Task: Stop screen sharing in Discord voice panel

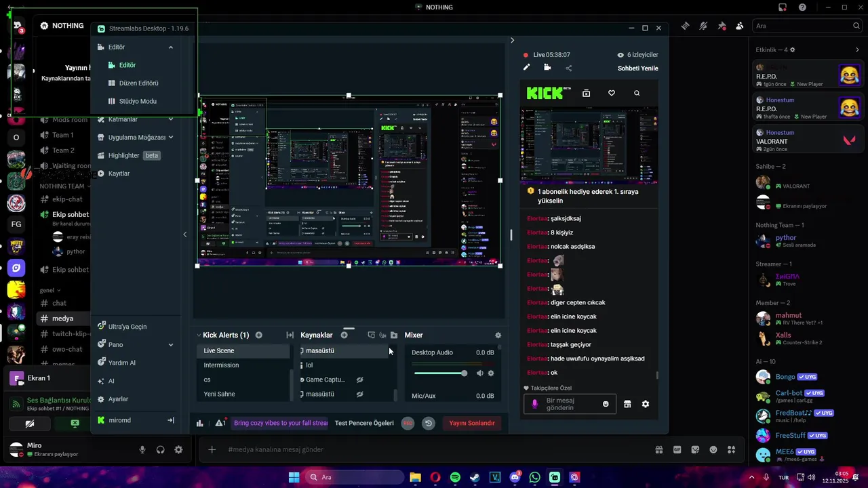Action: click(x=75, y=423)
